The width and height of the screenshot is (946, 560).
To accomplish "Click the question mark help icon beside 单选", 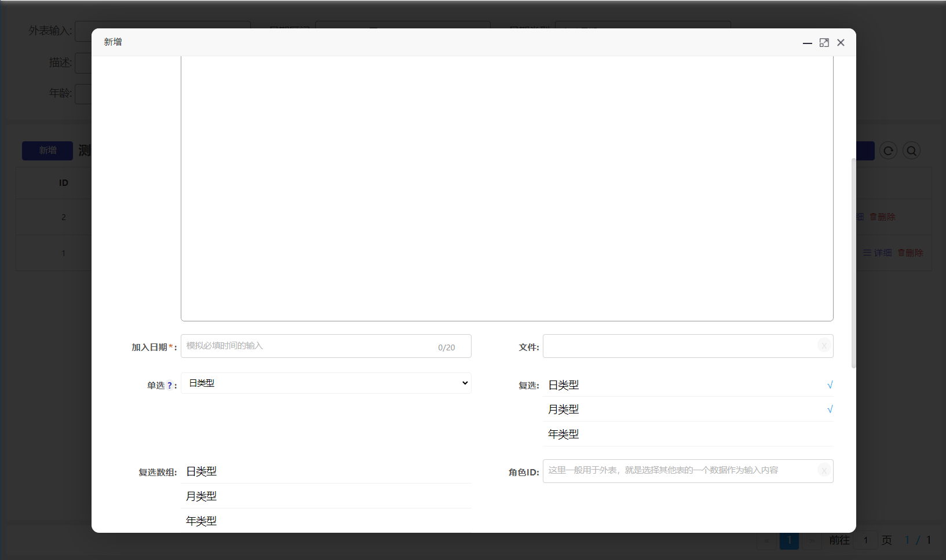I will pos(169,386).
